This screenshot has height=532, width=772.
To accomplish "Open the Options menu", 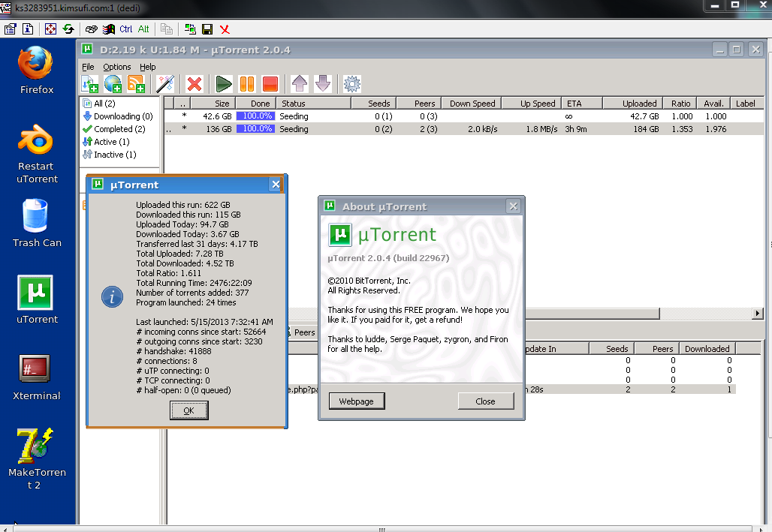I will tap(116, 67).
